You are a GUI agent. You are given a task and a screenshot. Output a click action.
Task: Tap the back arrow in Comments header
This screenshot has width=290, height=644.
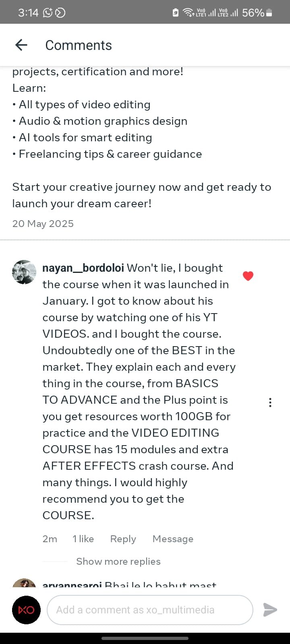click(21, 45)
